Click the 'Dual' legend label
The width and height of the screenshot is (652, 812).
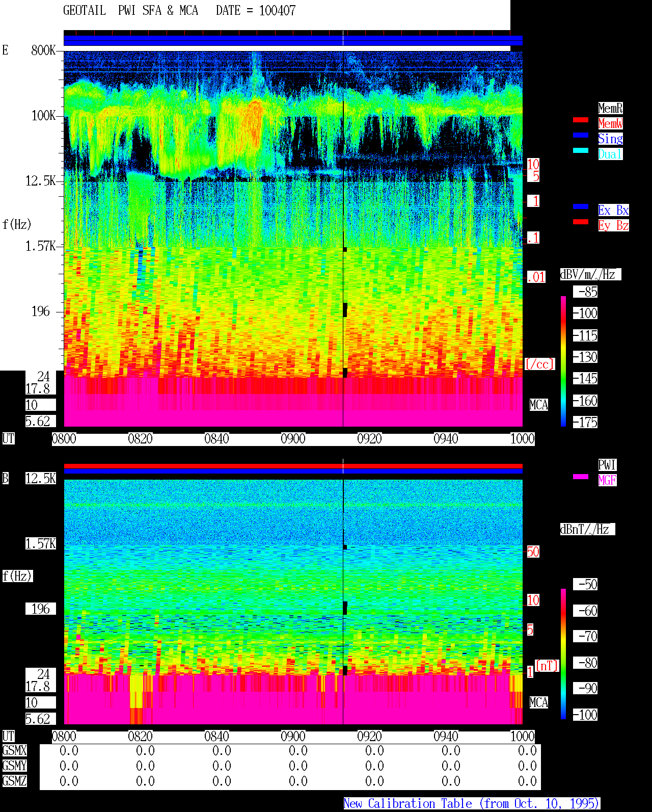pyautogui.click(x=610, y=154)
